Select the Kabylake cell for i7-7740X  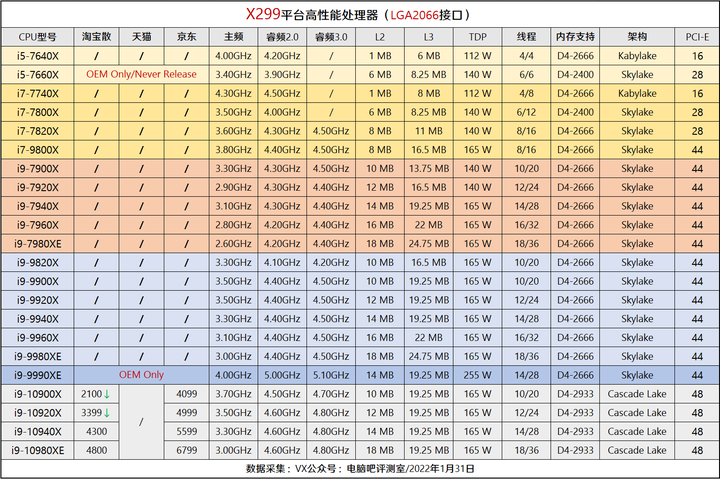[x=637, y=93]
